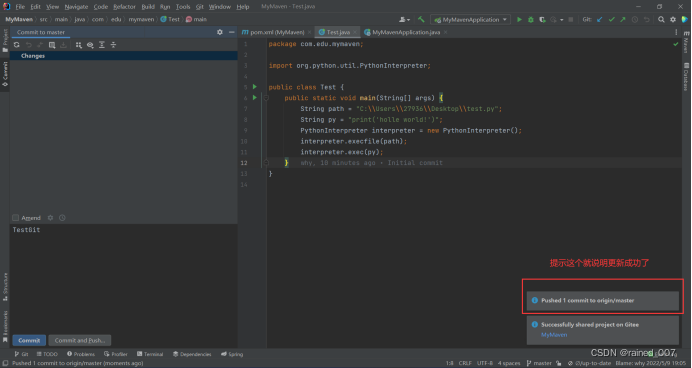Open the Dependencies tool window at the bottom
The width and height of the screenshot is (692, 368).
click(x=192, y=354)
